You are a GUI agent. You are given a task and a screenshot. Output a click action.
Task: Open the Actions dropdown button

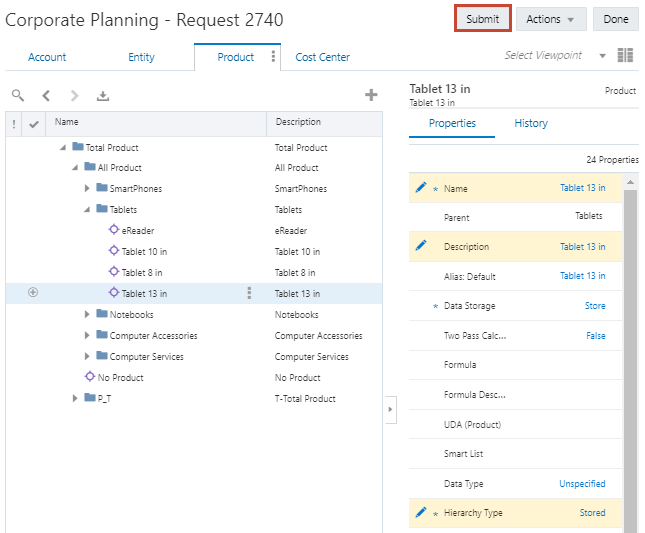point(551,19)
